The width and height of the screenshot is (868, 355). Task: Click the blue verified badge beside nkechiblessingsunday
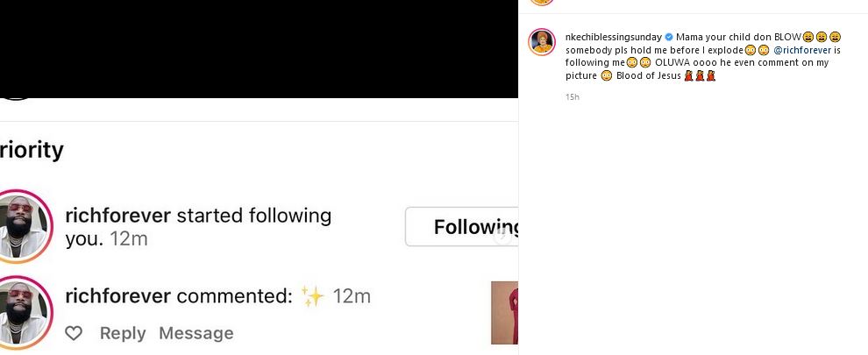click(x=669, y=38)
